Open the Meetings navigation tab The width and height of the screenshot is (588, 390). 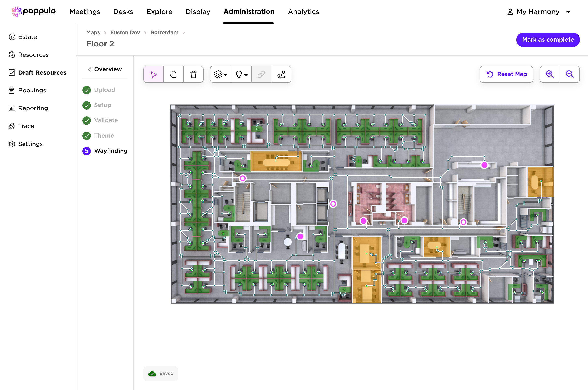(85, 12)
